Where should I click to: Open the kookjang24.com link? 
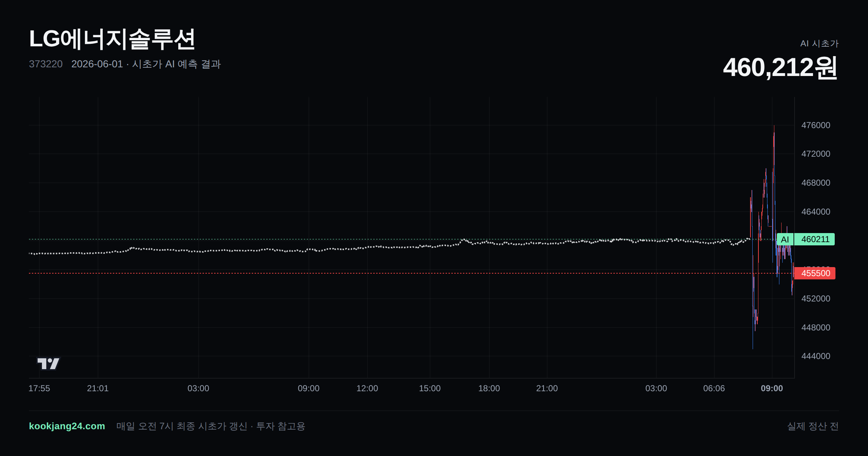67,426
